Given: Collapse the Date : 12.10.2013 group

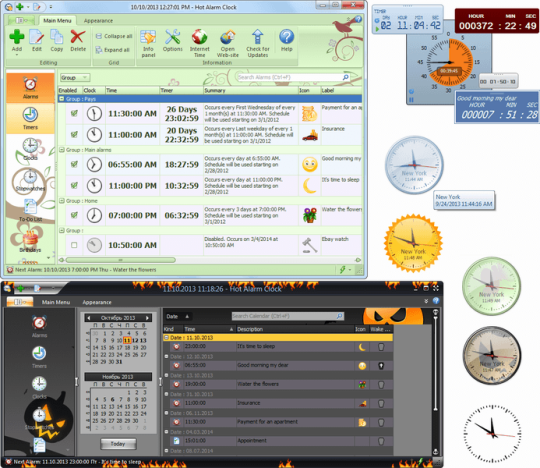Looking at the screenshot, I should click(166, 356).
